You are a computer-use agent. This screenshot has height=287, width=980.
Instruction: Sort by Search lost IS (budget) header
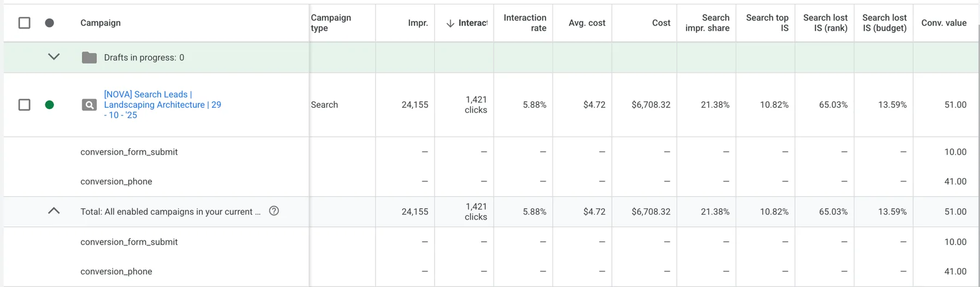(885, 23)
